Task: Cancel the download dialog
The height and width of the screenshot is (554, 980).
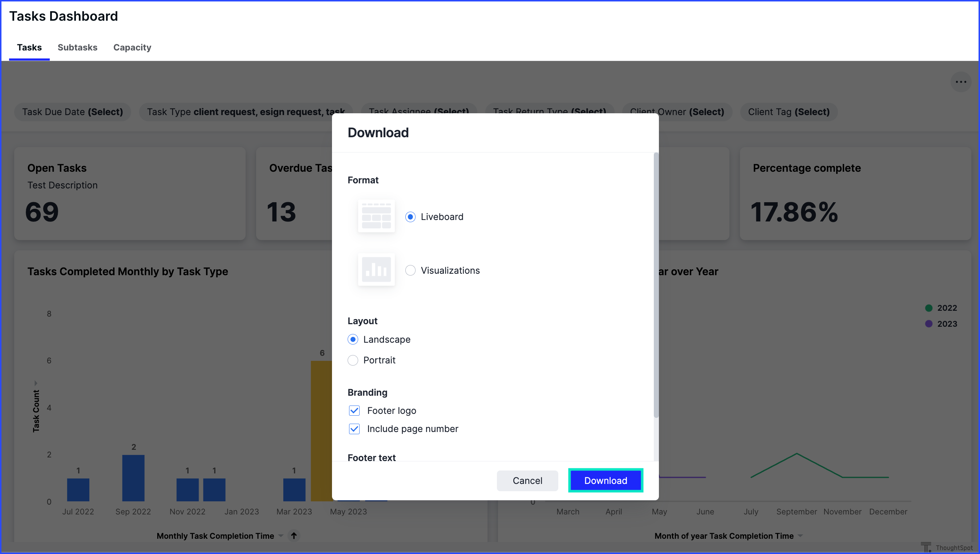Action: (527, 481)
